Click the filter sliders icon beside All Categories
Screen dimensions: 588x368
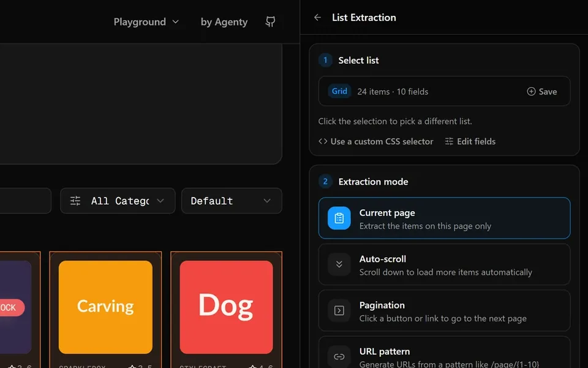pyautogui.click(x=75, y=201)
